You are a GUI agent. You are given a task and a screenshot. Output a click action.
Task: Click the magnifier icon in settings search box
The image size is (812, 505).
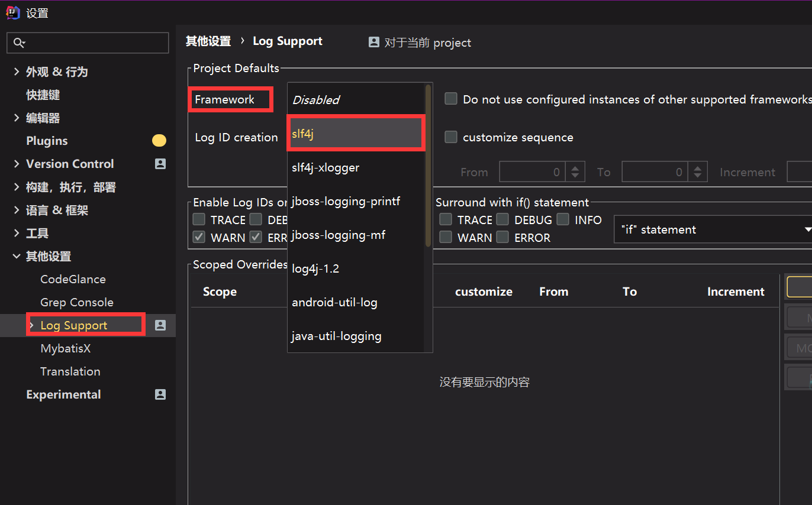tap(19, 43)
